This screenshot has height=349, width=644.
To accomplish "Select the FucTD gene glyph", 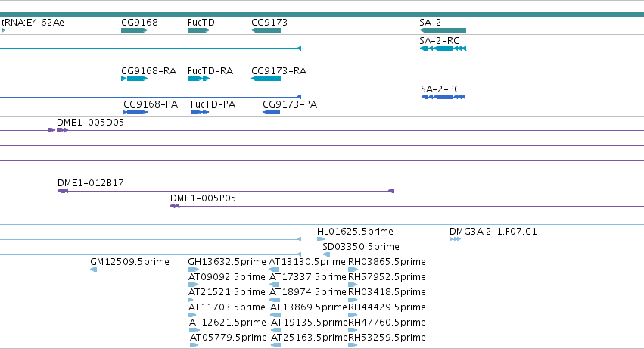I will tap(199, 30).
